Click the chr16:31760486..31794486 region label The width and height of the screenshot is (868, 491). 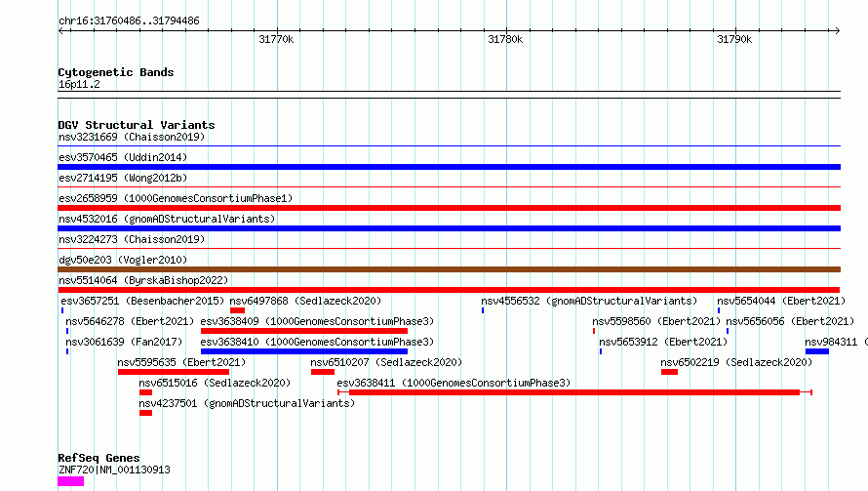[129, 21]
